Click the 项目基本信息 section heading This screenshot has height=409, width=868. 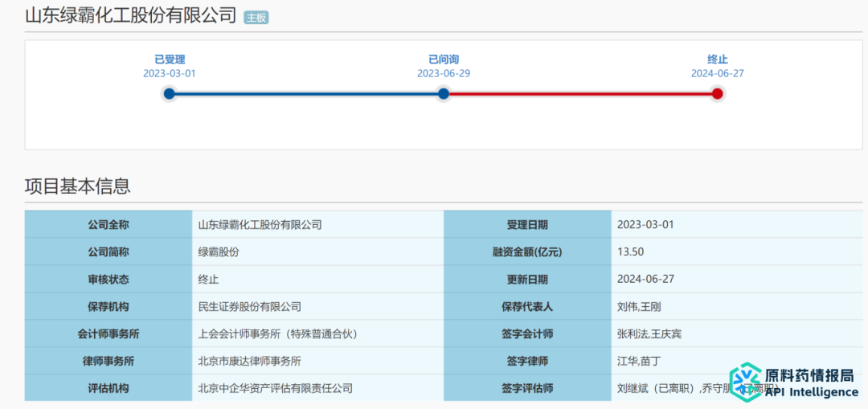pyautogui.click(x=77, y=186)
